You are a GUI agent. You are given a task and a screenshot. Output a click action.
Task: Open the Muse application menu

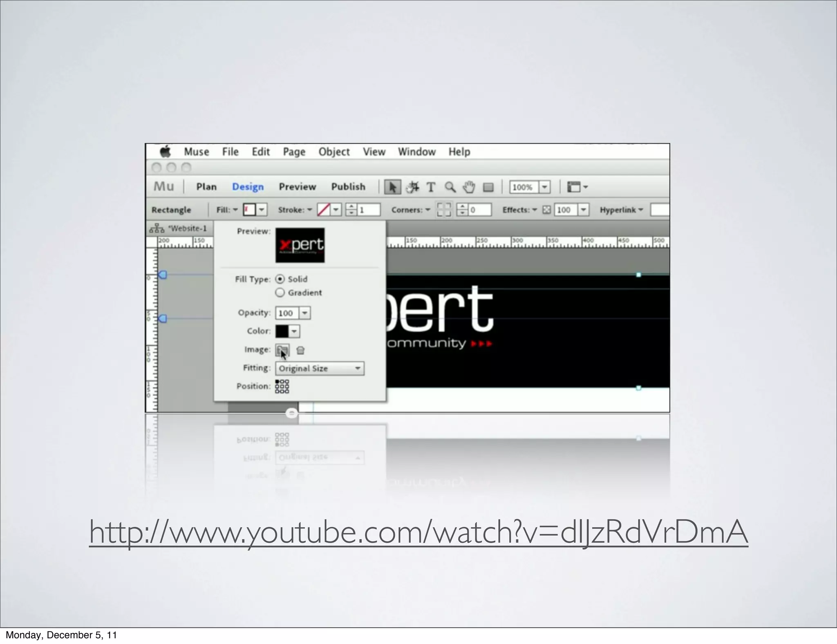197,152
